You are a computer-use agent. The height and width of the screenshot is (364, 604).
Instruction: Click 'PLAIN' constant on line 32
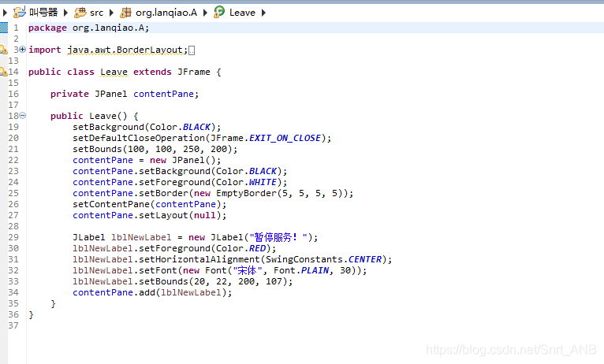click(315, 270)
